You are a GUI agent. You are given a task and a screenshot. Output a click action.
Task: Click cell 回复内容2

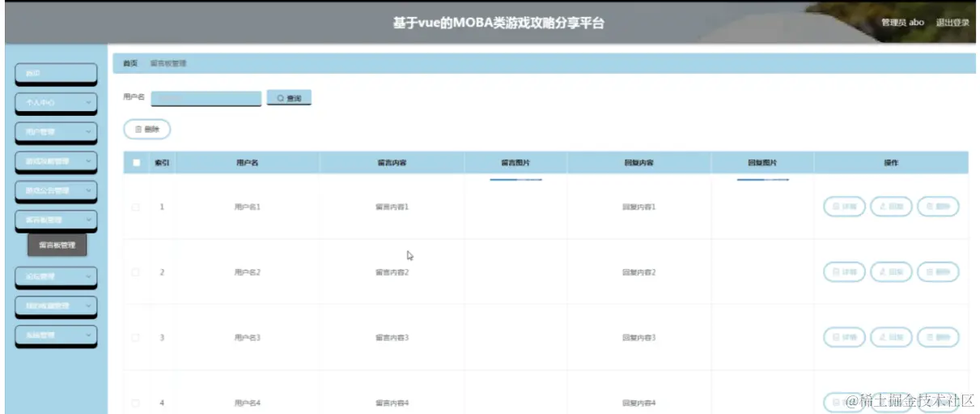click(x=638, y=272)
